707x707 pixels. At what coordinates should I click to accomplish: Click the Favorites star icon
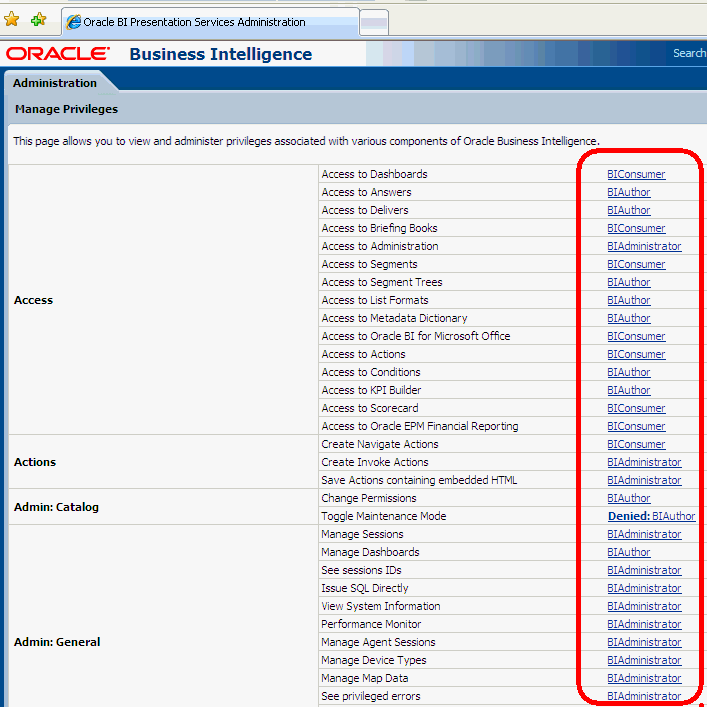click(11, 19)
